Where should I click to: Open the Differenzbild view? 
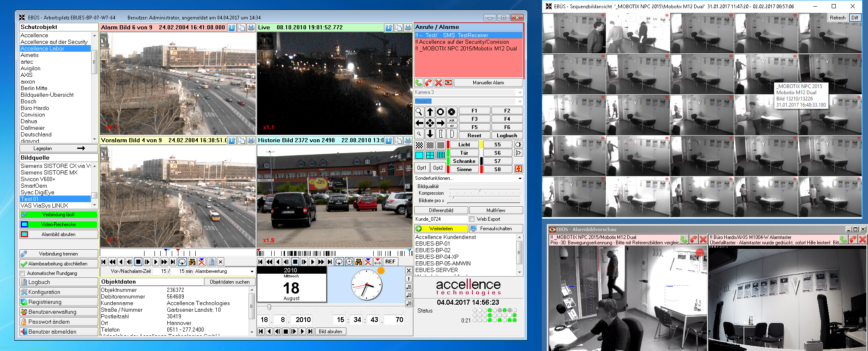441,210
